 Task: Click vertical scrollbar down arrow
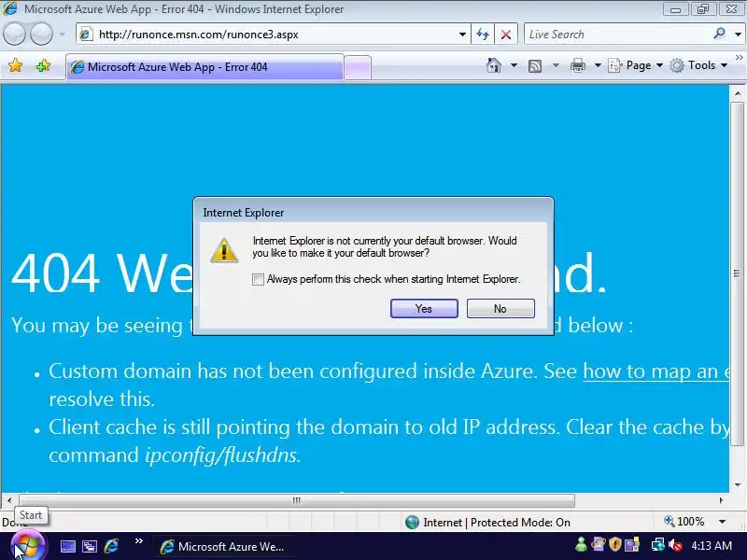pyautogui.click(x=738, y=484)
